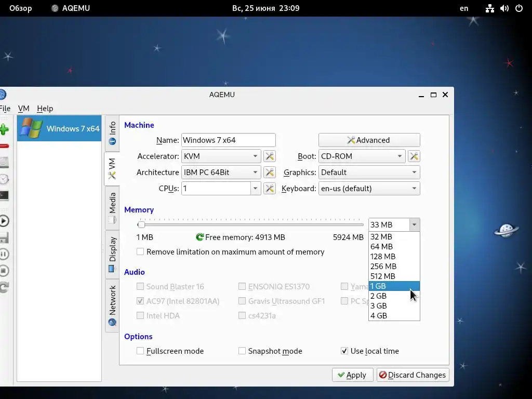Open the clock and calendar in top bar
This screenshot has height=399, width=532.
pos(265,8)
